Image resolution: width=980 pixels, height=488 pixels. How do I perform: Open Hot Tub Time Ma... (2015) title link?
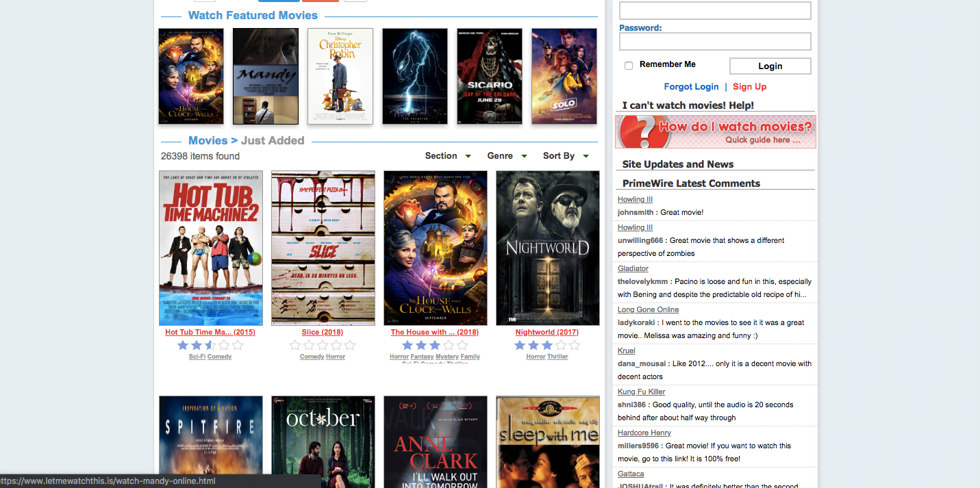pos(210,332)
